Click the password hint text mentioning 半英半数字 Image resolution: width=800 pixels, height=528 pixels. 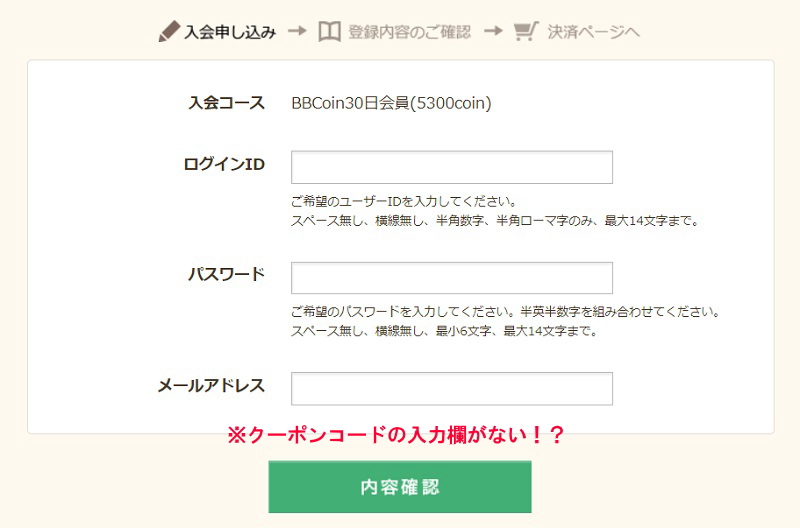tap(505, 312)
